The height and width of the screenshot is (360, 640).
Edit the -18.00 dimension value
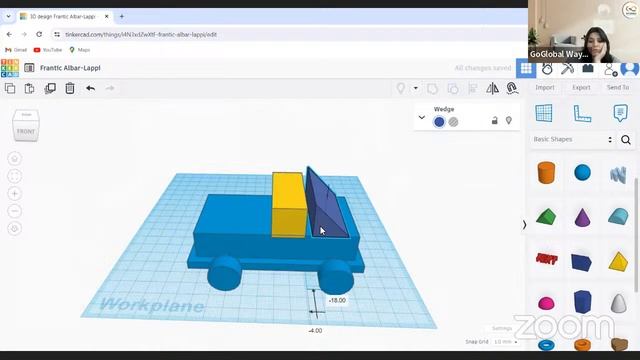point(337,300)
